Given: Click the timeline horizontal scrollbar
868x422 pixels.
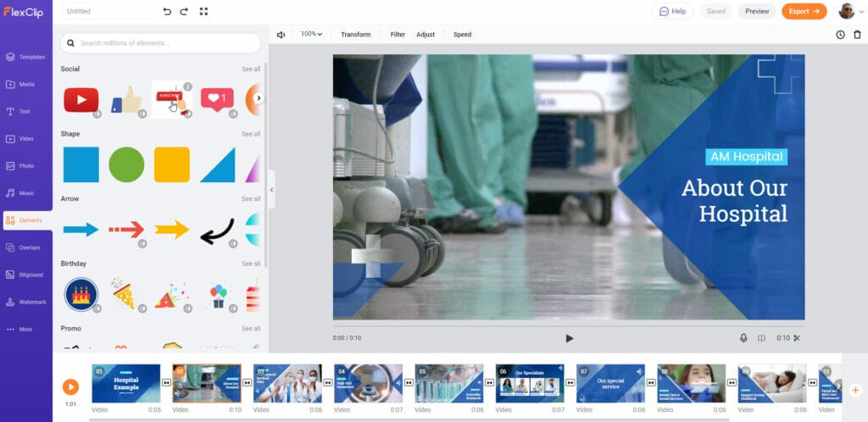Looking at the screenshot, I should pos(409,419).
